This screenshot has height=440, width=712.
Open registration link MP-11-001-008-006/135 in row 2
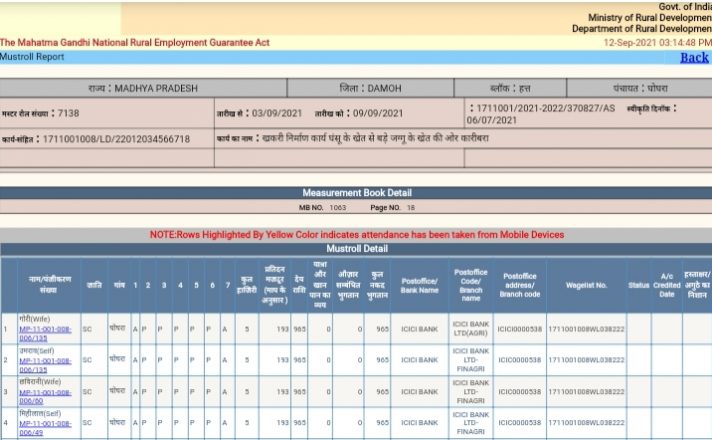pos(45,365)
